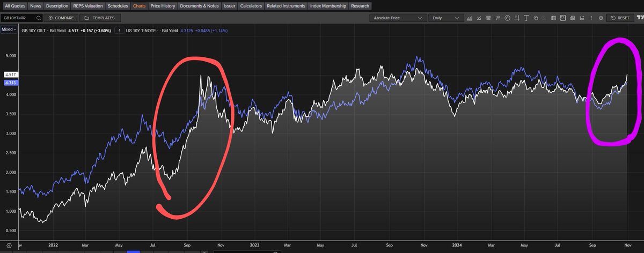
Task: Switch to the Schedules tab
Action: click(x=118, y=6)
